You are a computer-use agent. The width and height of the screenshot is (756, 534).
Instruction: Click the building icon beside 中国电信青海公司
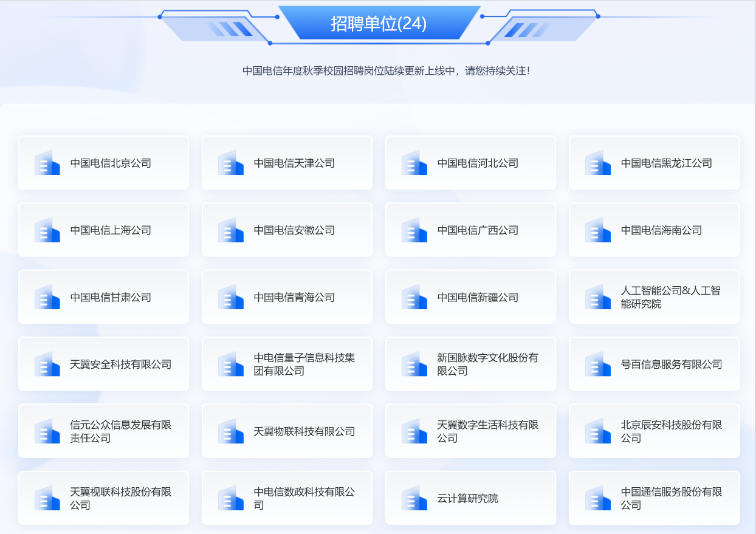point(231,297)
